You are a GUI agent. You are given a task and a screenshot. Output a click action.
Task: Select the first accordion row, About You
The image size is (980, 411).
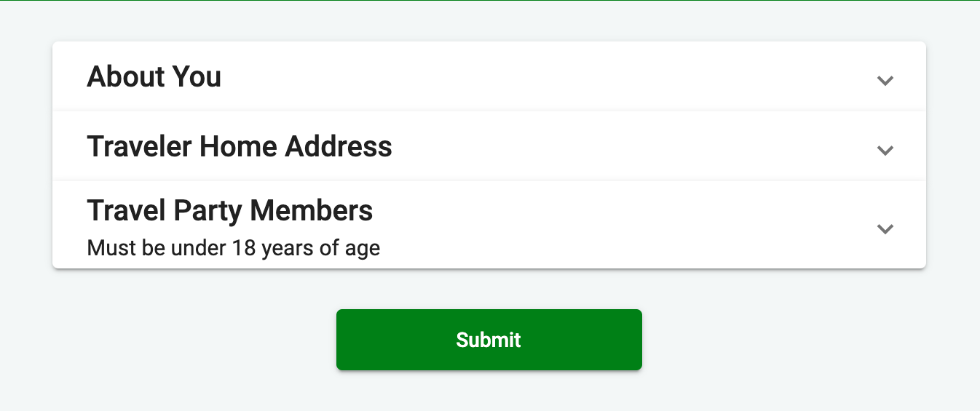[489, 77]
